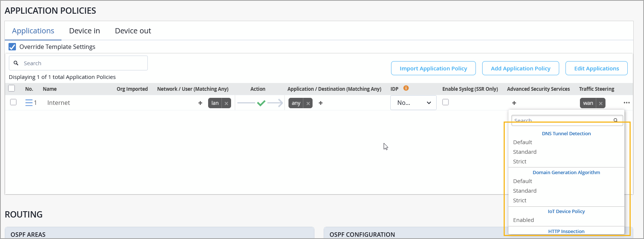Uncheck Override Template Settings
The width and height of the screenshot is (644, 239).
pyautogui.click(x=12, y=47)
